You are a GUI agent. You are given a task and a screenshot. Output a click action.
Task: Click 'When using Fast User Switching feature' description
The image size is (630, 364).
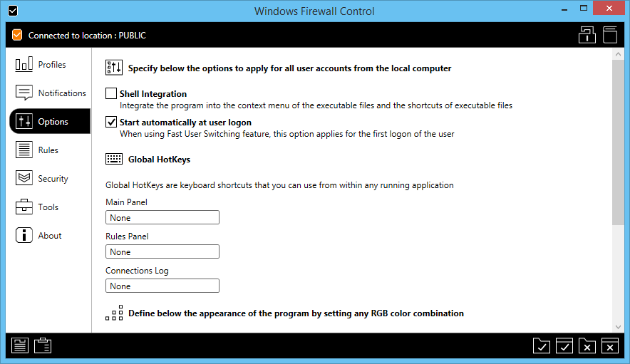(287, 134)
